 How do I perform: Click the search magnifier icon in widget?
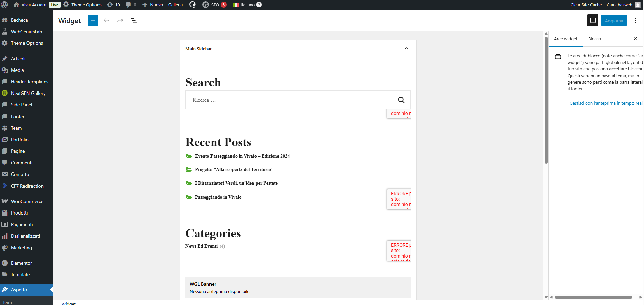(x=401, y=100)
